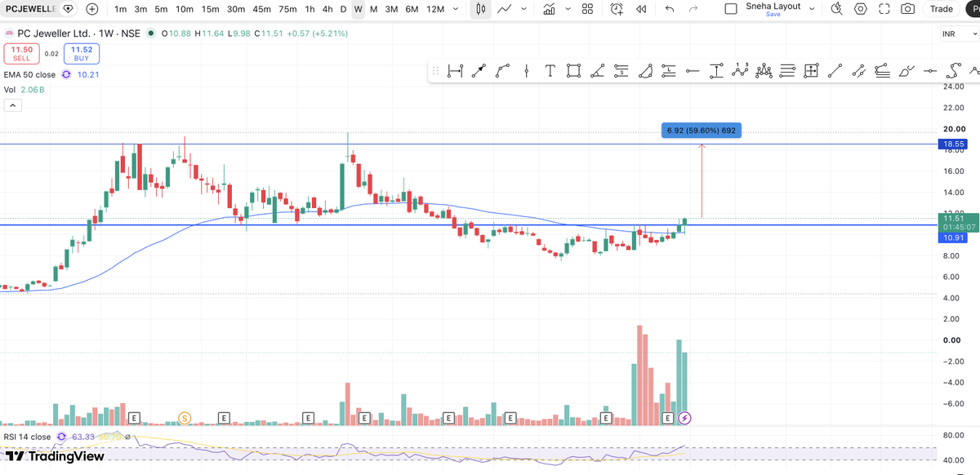
Task: Toggle the market status green dot
Action: click(x=151, y=33)
